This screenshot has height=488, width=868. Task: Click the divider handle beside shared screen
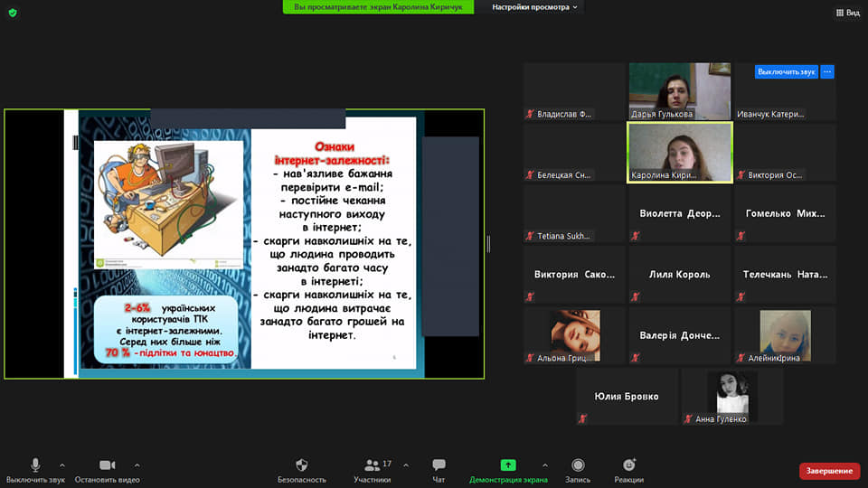[x=488, y=243]
